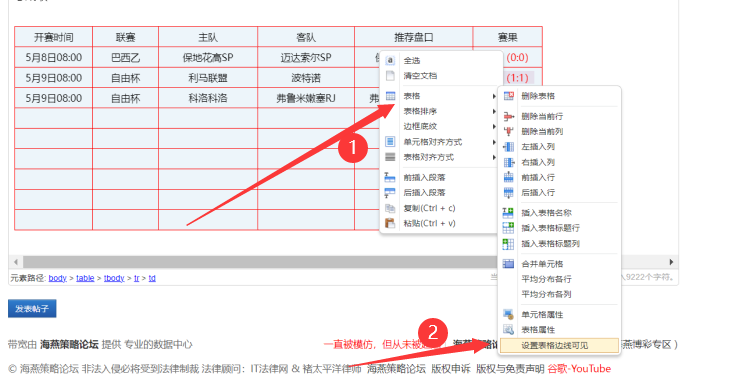This screenshot has height=377, width=743.
Task: Click the 删除当前列 (delete column) icon
Action: pyautogui.click(x=508, y=132)
